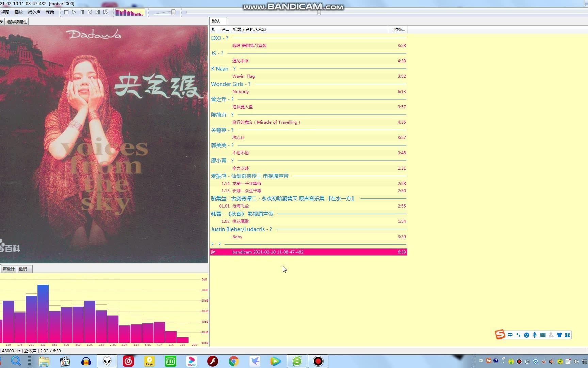Toggle Sogou Chinese/English mode 中

[x=510, y=335]
